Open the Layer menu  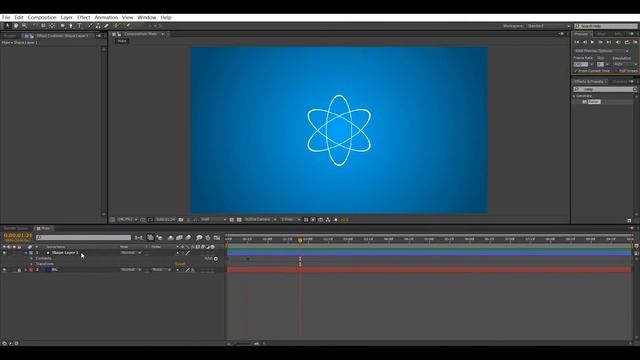pos(67,18)
